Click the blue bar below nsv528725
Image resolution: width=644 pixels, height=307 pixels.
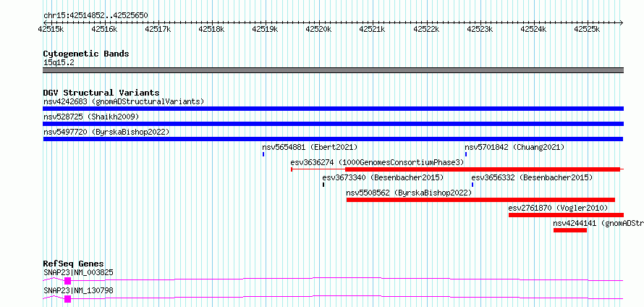coord(333,124)
